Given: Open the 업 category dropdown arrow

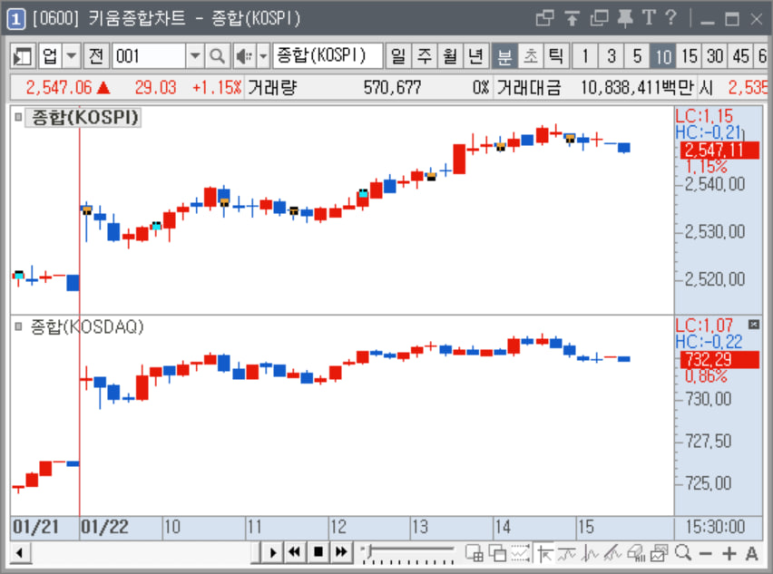Looking at the screenshot, I should coord(72,56).
